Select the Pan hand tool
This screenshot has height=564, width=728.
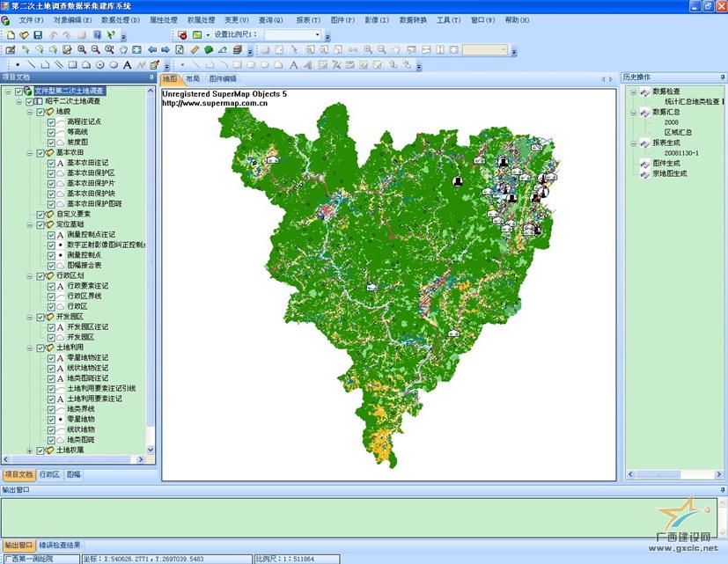tap(123, 49)
